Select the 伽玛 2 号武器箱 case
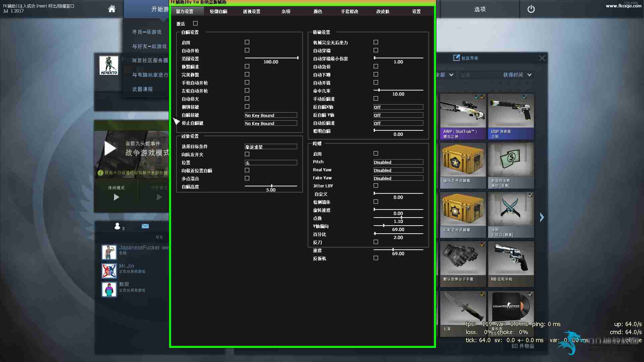644x362 pixels. [x=463, y=166]
